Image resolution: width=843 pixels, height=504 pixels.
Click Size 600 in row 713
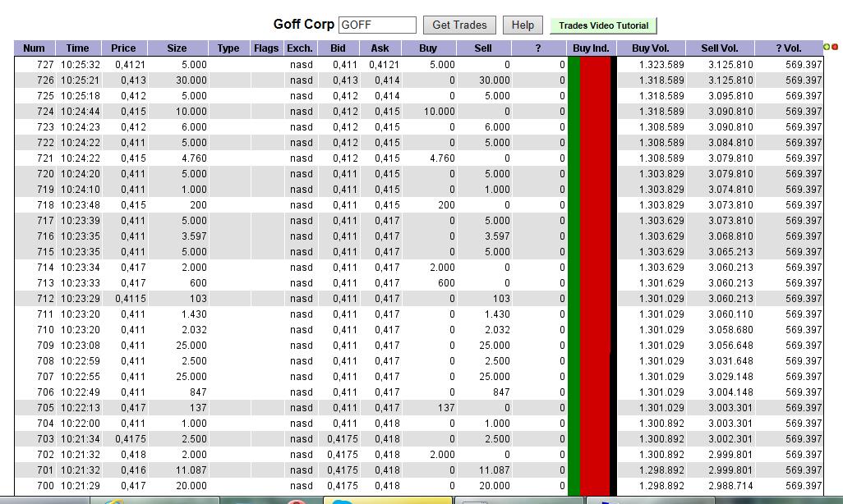(198, 282)
